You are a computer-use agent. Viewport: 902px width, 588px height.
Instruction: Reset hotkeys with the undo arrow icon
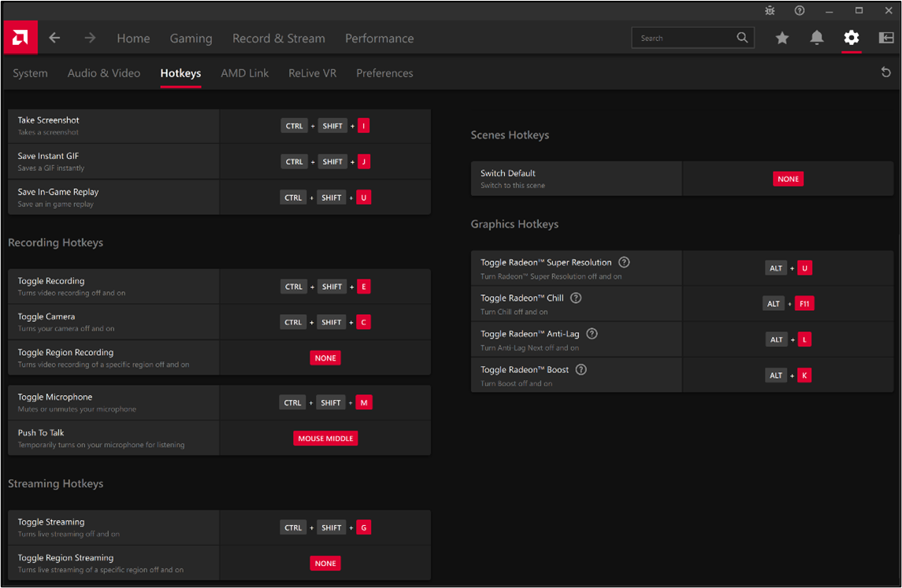(x=886, y=72)
